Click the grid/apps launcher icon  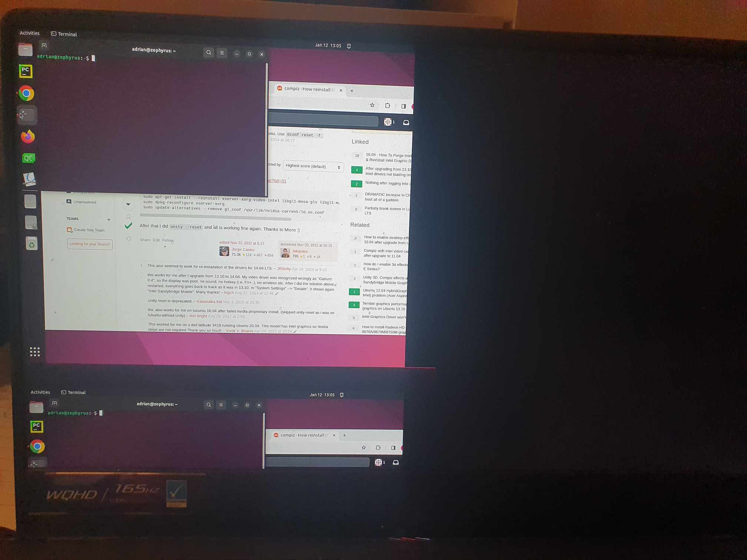(33, 352)
